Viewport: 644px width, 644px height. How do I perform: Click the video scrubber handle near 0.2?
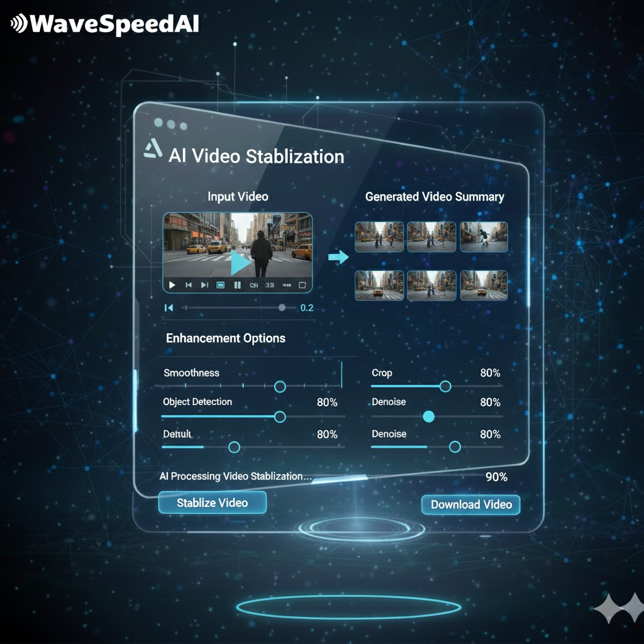tap(282, 308)
